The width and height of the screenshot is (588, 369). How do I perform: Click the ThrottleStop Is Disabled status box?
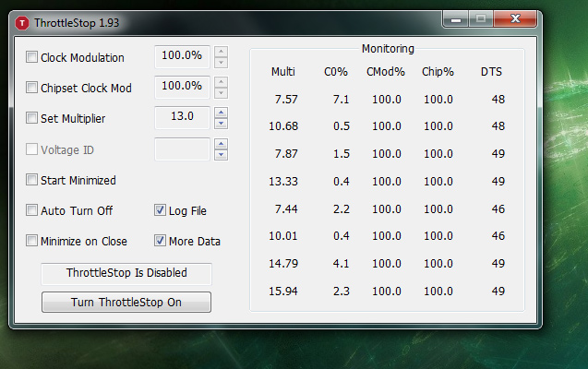[126, 273]
